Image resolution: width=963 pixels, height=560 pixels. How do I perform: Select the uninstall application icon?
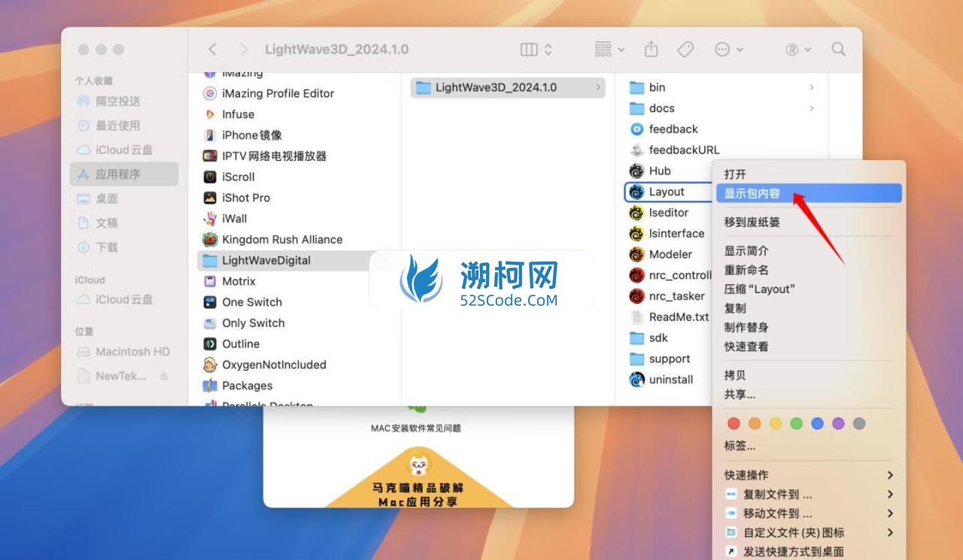636,380
